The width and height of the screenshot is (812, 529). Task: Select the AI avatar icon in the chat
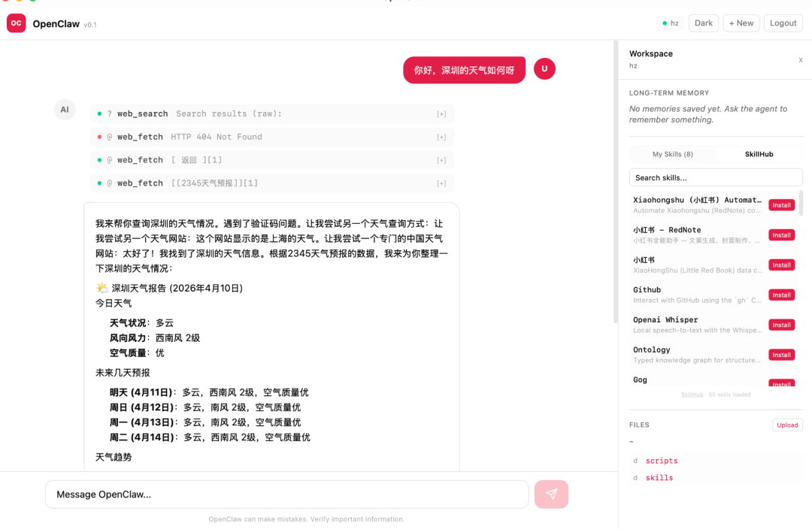click(65, 109)
